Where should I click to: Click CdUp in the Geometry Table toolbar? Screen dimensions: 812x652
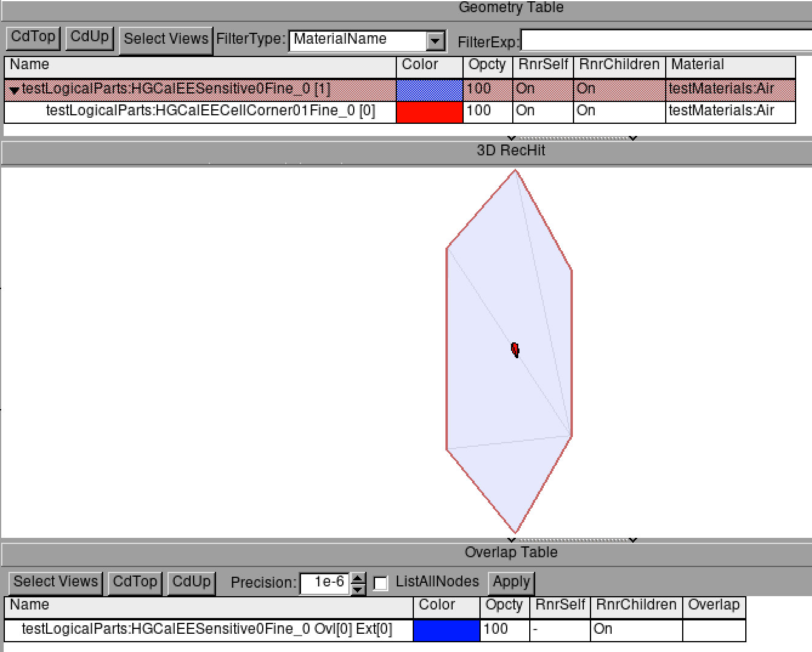(x=89, y=36)
